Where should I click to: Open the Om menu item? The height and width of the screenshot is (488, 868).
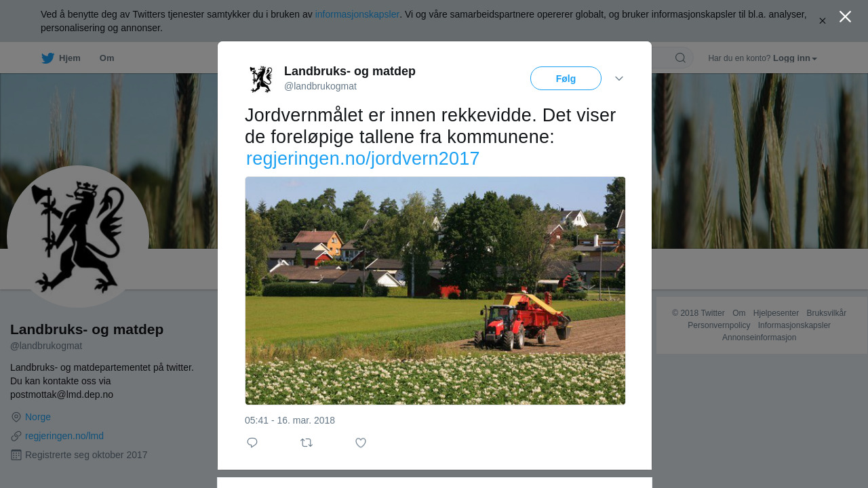pyautogui.click(x=107, y=58)
